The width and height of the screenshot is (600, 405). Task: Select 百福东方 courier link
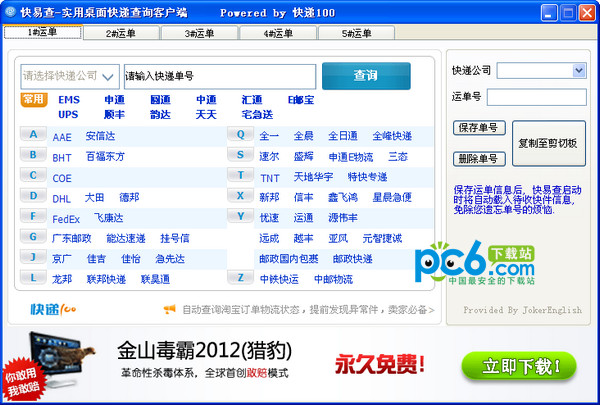pos(105,157)
